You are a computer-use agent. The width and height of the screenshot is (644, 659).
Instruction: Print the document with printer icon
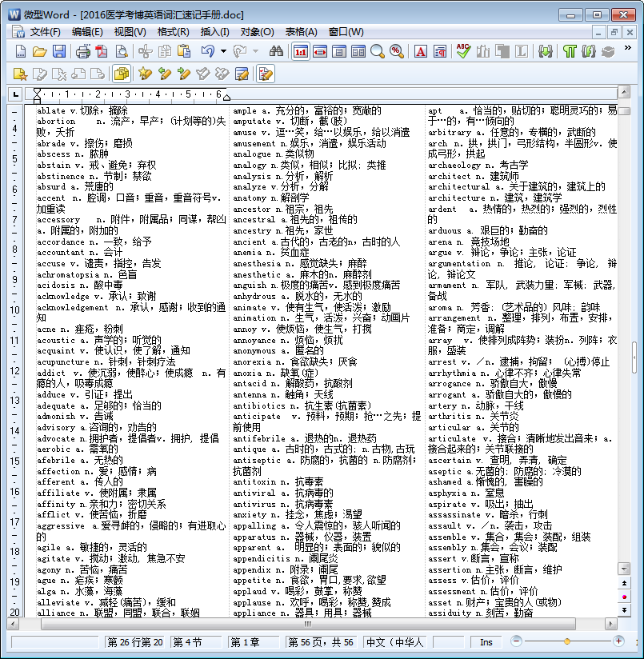(83, 51)
